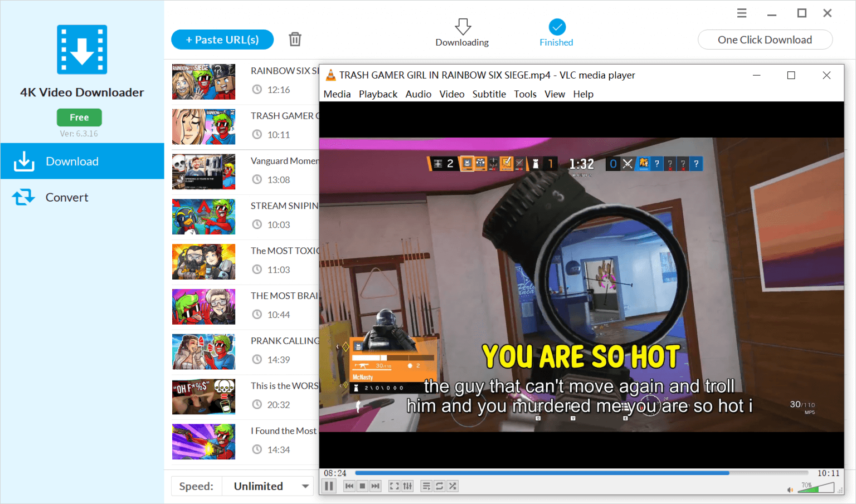Image resolution: width=856 pixels, height=504 pixels.
Task: Select Convert in the sidebar
Action: coord(66,197)
